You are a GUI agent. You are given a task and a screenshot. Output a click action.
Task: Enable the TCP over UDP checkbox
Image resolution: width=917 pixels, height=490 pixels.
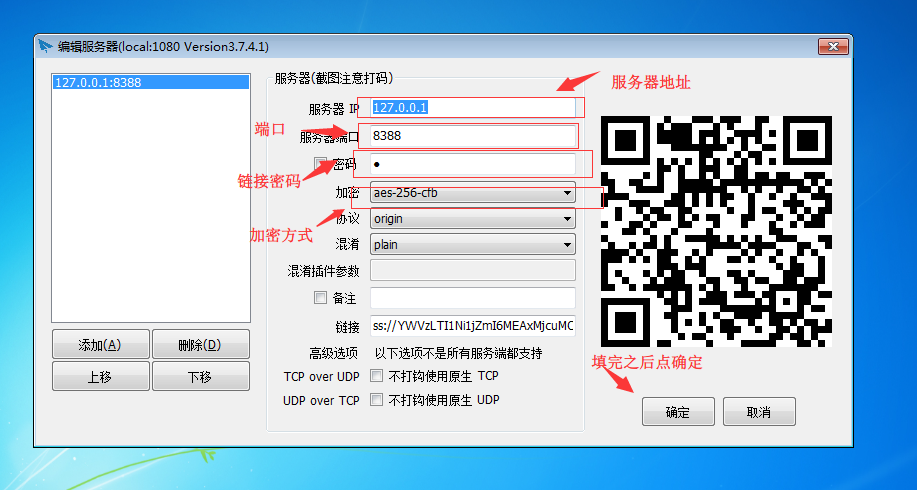377,375
